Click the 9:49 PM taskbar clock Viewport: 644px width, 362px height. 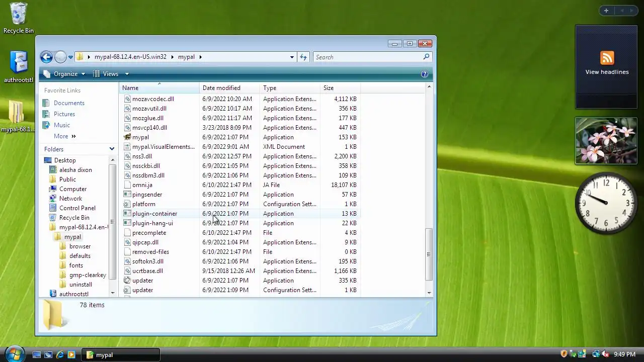[x=624, y=354]
